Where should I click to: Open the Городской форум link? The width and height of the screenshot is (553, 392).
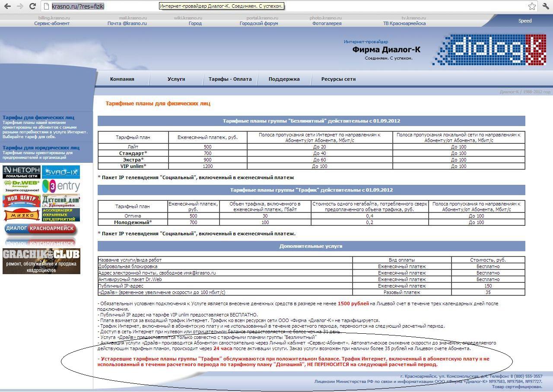(259, 23)
